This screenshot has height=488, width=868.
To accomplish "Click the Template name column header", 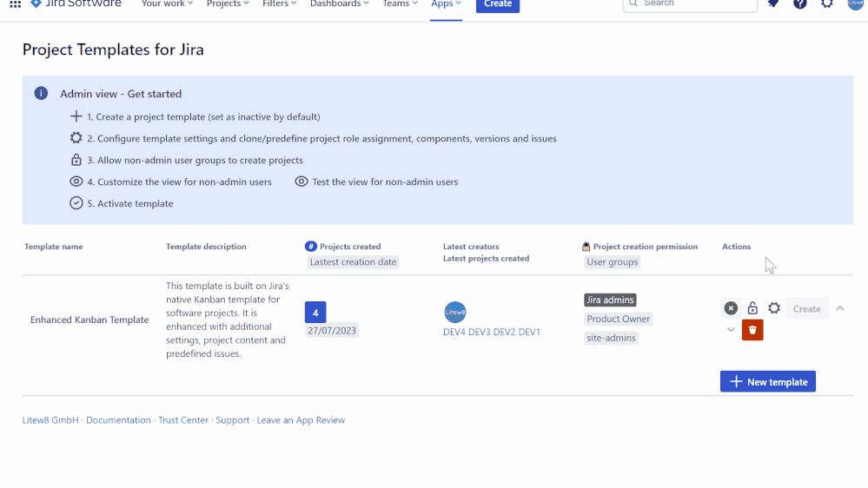I will click(x=54, y=247).
